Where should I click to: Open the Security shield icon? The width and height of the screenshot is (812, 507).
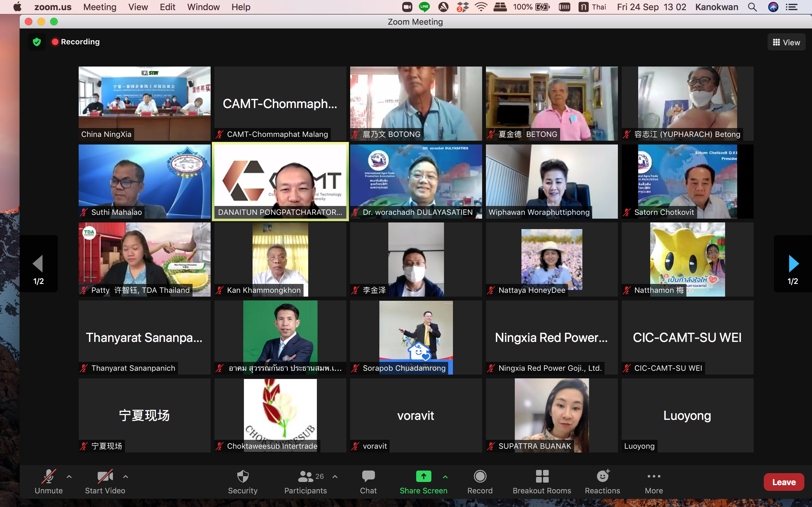(x=243, y=477)
